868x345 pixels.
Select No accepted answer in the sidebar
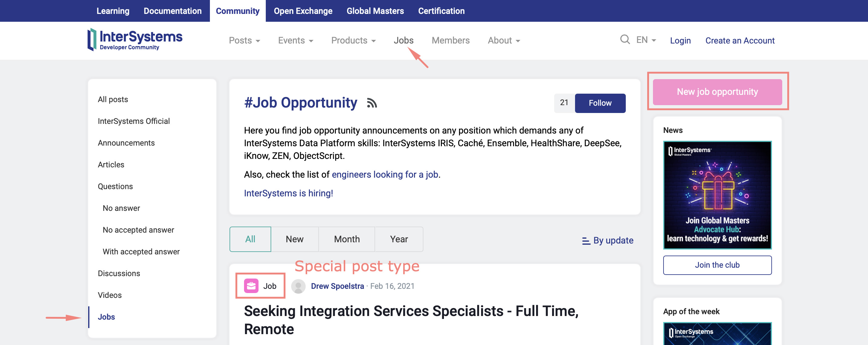pyautogui.click(x=138, y=230)
